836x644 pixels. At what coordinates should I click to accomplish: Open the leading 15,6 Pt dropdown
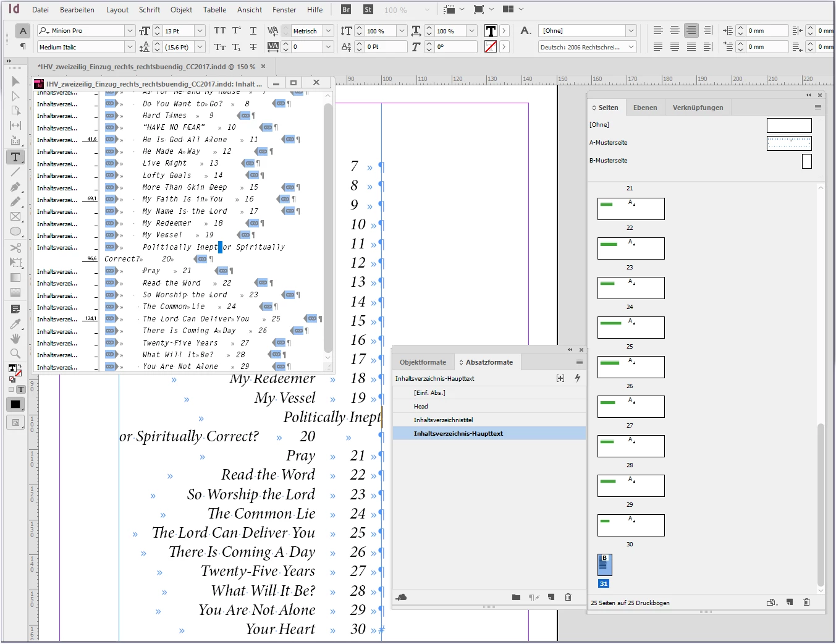tap(200, 47)
